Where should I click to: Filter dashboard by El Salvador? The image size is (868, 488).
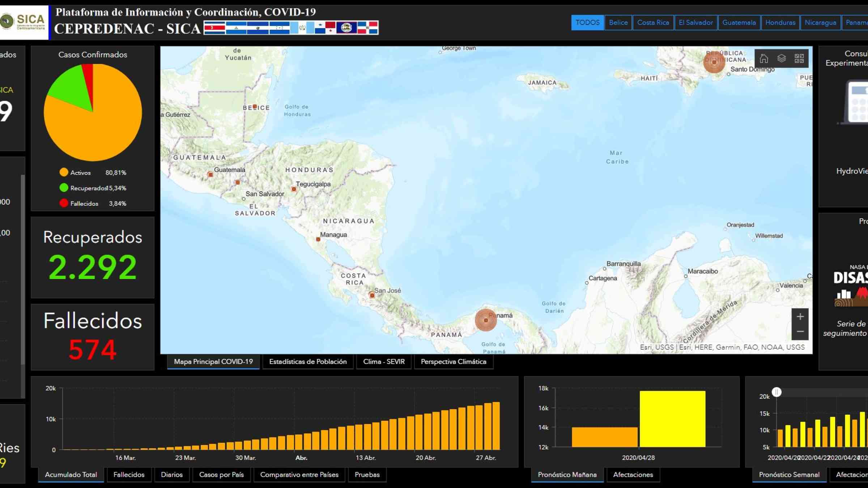click(x=695, y=22)
